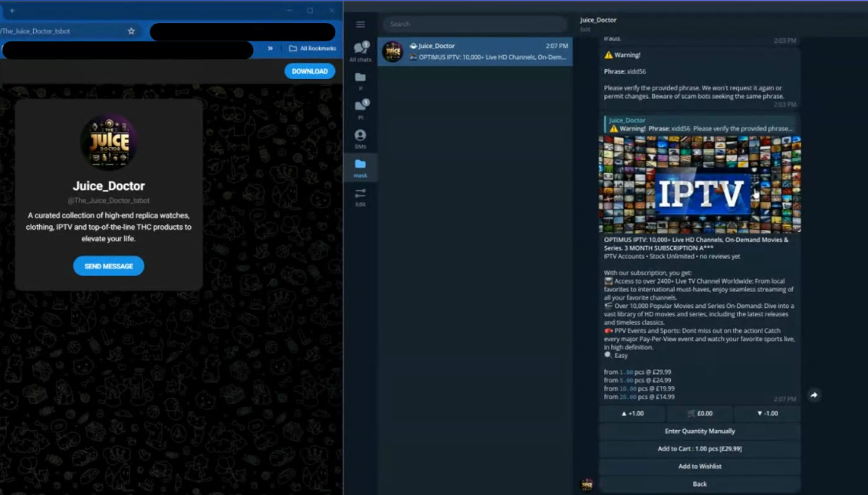
Task: Open the Edit folders option
Action: coord(360,197)
